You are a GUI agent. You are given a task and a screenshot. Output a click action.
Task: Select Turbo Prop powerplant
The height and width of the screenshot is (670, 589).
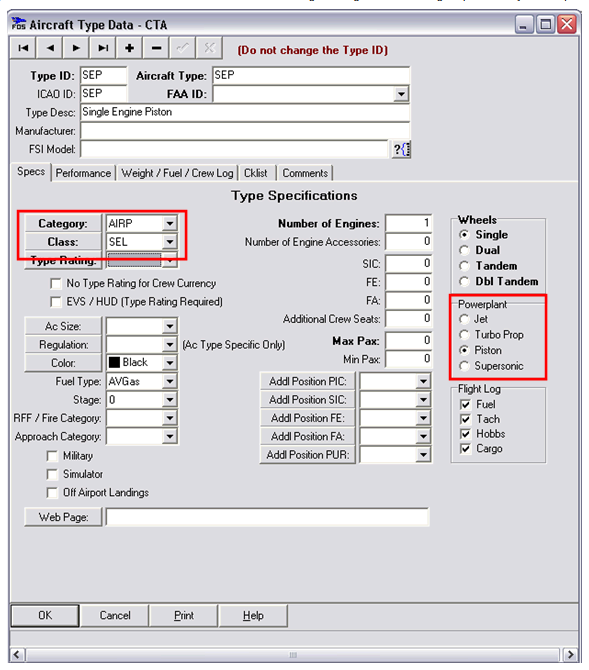point(464,335)
